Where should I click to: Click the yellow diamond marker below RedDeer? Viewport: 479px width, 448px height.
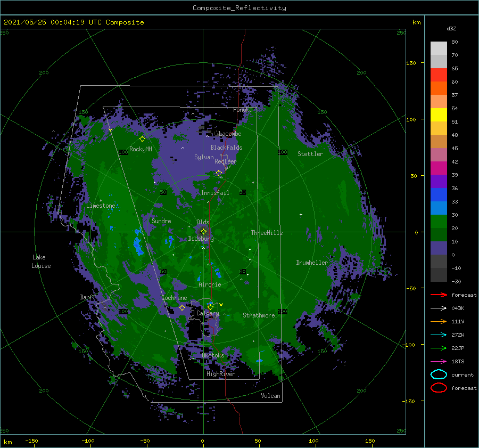coord(219,173)
